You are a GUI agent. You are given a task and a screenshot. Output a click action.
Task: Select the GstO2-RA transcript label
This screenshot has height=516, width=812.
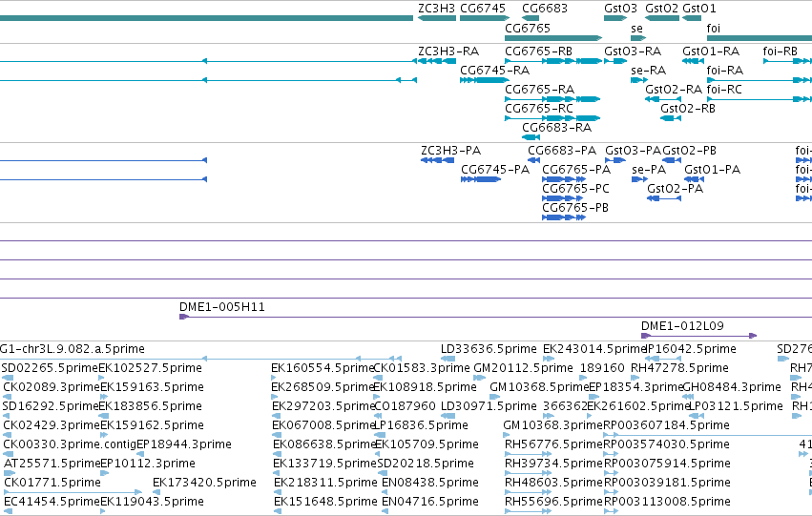click(x=674, y=90)
